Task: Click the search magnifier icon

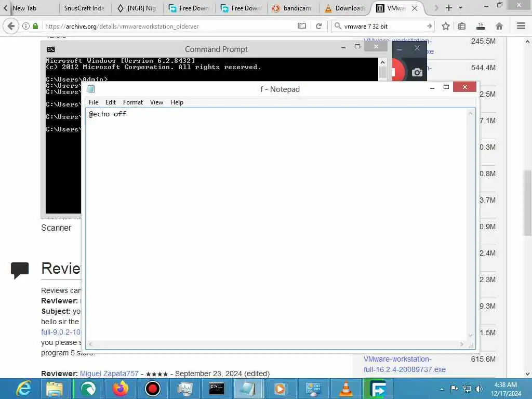Action: [x=338, y=26]
